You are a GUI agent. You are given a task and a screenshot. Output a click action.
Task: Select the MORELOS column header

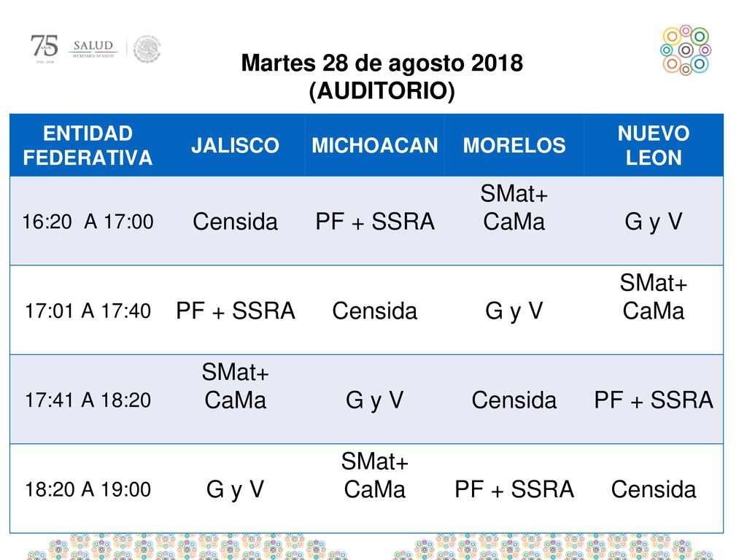pos(514,145)
